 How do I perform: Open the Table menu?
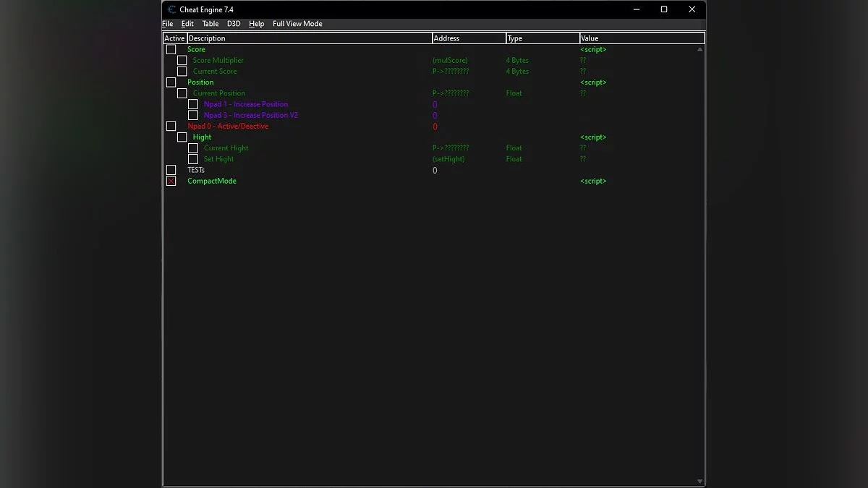coord(210,24)
